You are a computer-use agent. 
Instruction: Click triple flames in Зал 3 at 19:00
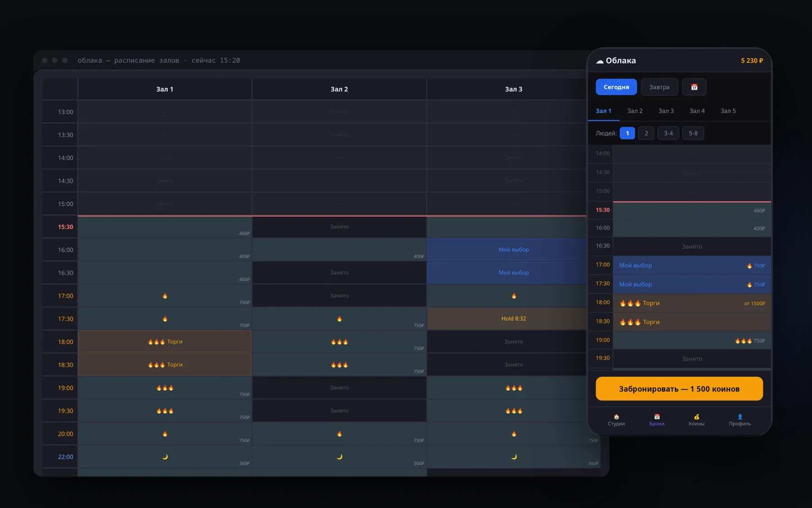(x=514, y=388)
